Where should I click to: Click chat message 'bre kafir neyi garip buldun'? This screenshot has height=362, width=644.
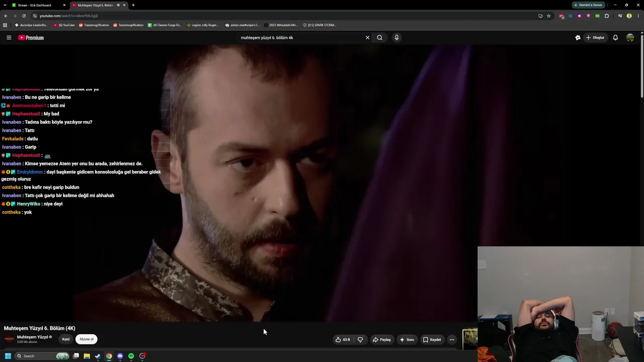(x=51, y=187)
